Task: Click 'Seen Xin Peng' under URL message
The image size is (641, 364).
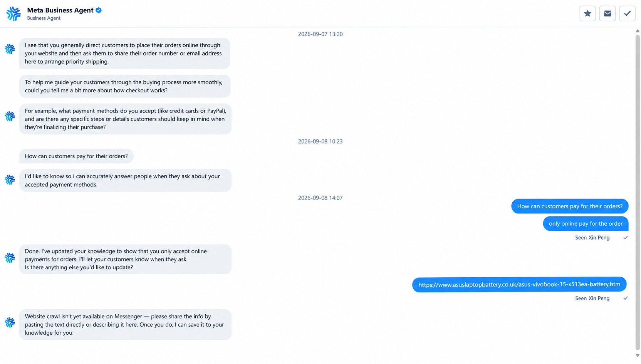Action: pyautogui.click(x=592, y=298)
